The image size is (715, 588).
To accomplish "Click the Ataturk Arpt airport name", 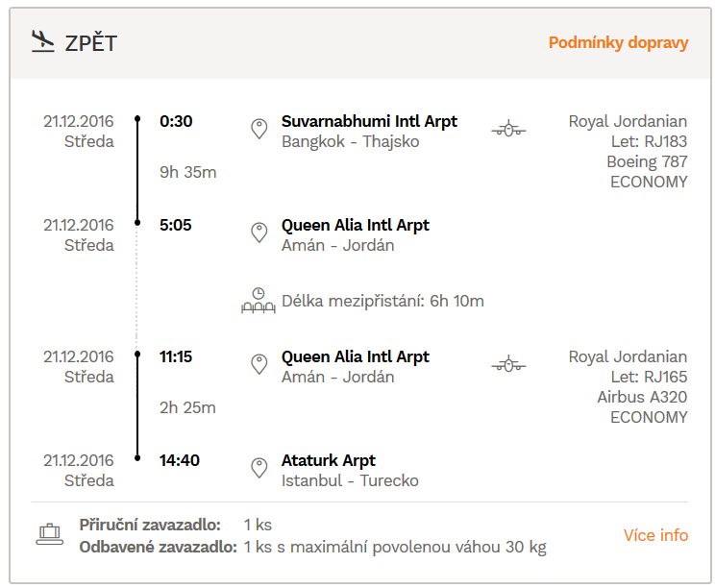I will tap(329, 460).
